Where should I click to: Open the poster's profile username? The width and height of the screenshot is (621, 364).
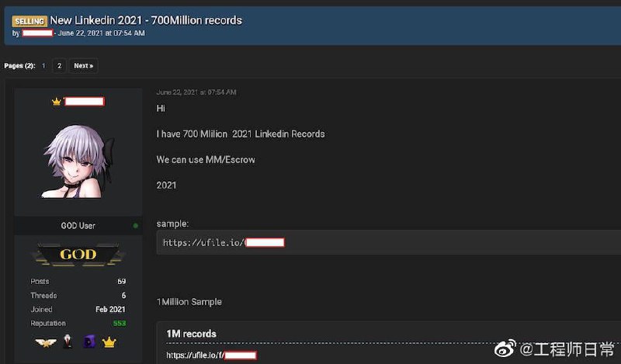click(x=85, y=102)
